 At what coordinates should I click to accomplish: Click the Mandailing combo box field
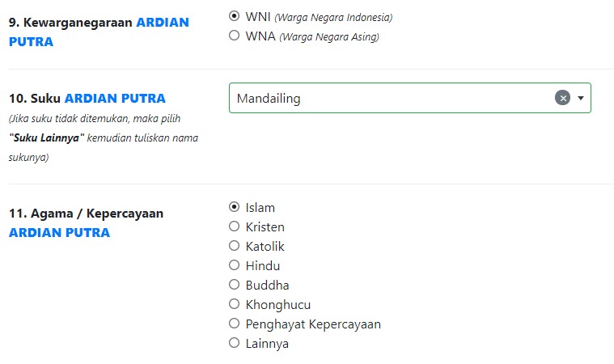tap(409, 98)
